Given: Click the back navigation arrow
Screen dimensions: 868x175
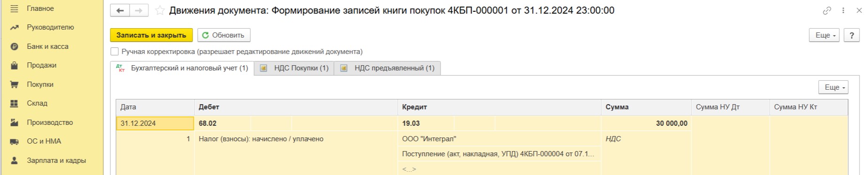Looking at the screenshot, I should coord(120,10).
